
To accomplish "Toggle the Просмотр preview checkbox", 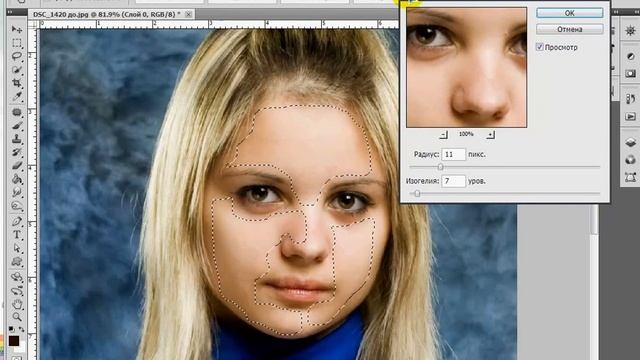I will 540,47.
